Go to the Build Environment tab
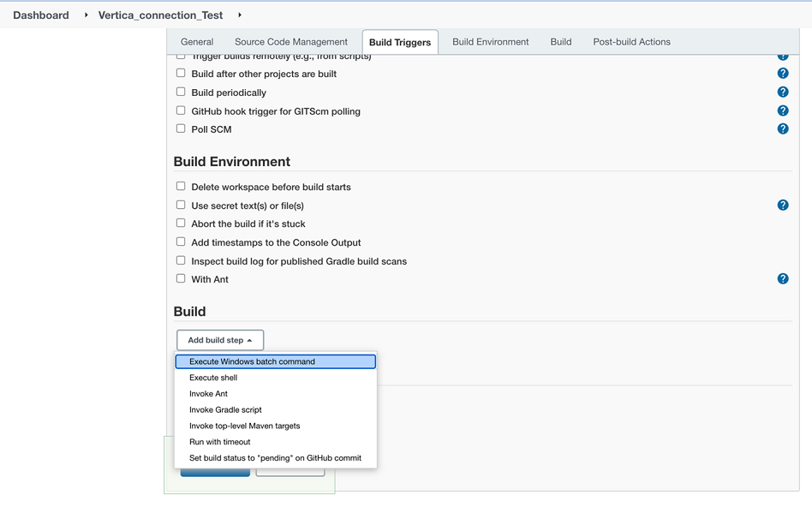The height and width of the screenshot is (507, 812). click(x=491, y=42)
